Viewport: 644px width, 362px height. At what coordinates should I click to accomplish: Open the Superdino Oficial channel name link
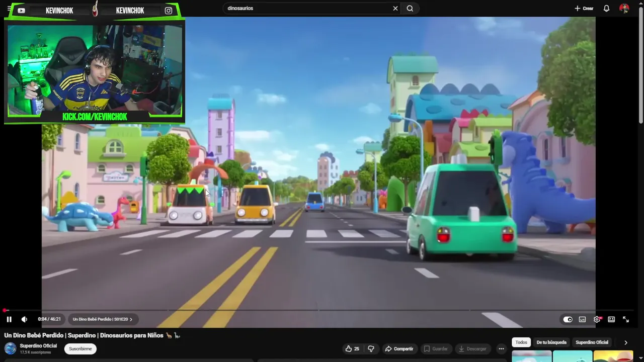[x=38, y=346]
